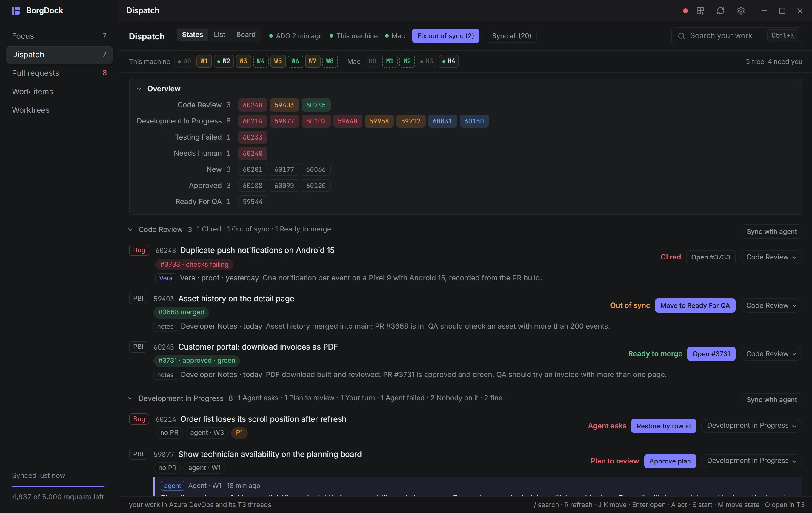812x513 pixels.
Task: Click overview chip 59544
Action: [x=253, y=202]
